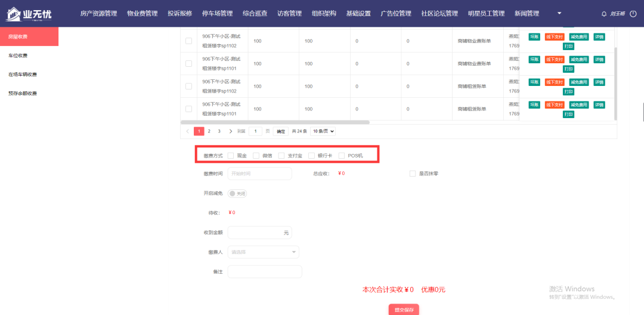This screenshot has width=644, height=315.
Task: Click the table horizontal scrollbar
Action: [x=275, y=122]
